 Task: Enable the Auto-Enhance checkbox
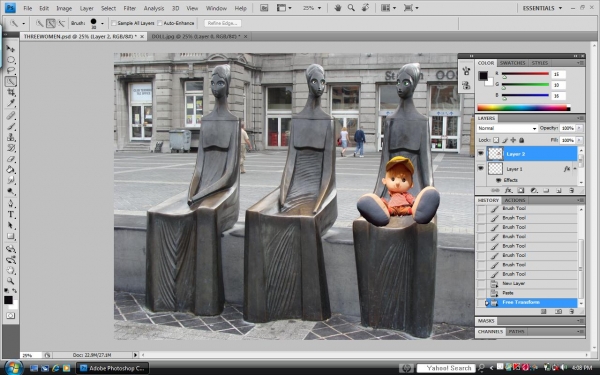tap(160, 23)
